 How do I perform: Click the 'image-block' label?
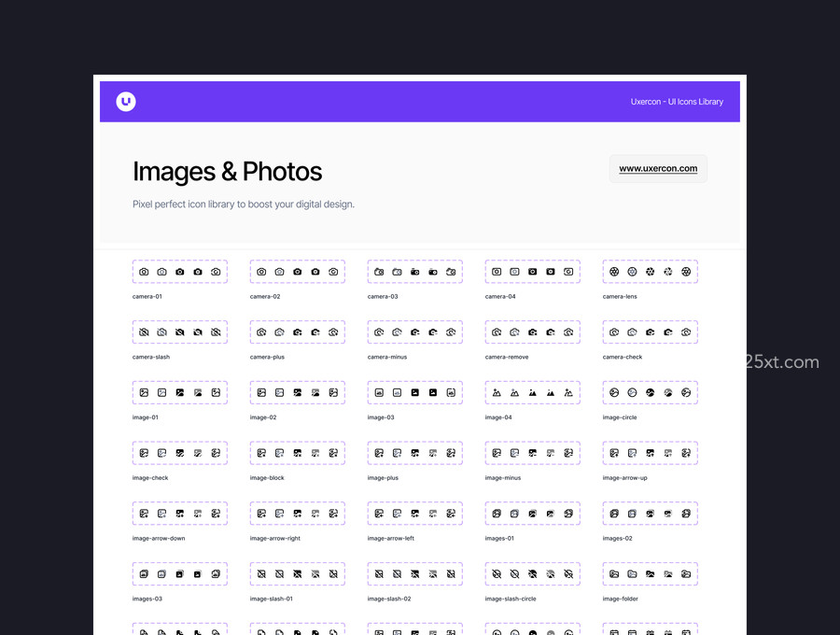point(267,478)
